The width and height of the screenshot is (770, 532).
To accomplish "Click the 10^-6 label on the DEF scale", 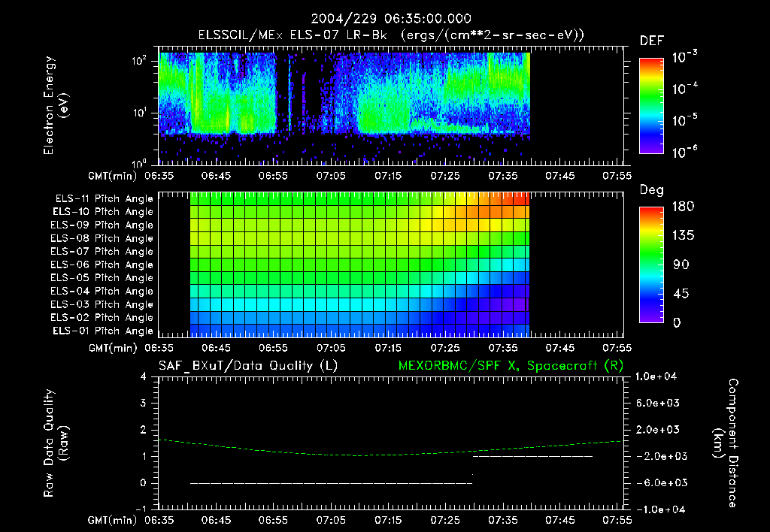I will tap(684, 152).
